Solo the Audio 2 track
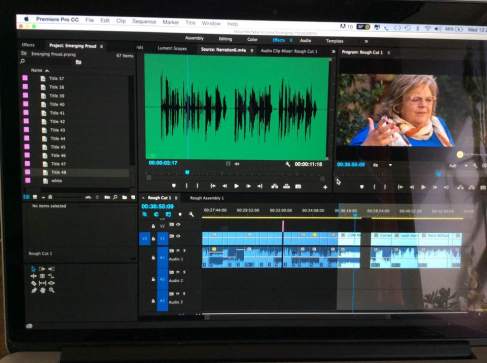The image size is (487, 363). click(x=184, y=272)
